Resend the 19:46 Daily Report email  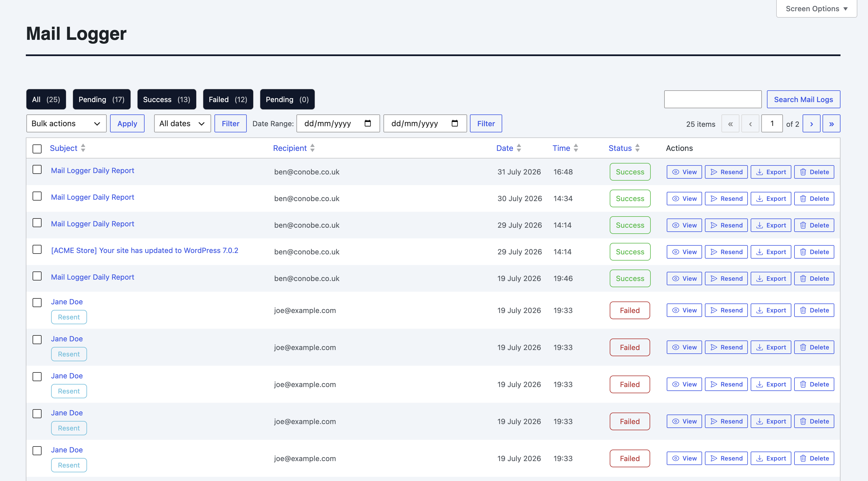(x=726, y=279)
